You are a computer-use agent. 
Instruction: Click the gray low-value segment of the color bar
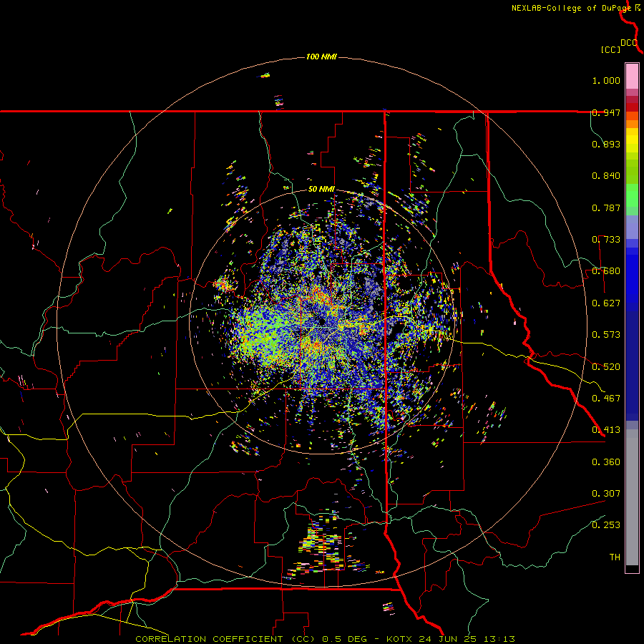632,497
